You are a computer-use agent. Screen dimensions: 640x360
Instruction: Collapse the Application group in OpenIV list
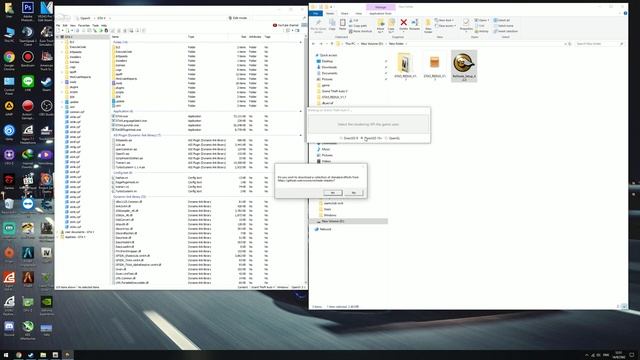point(300,111)
